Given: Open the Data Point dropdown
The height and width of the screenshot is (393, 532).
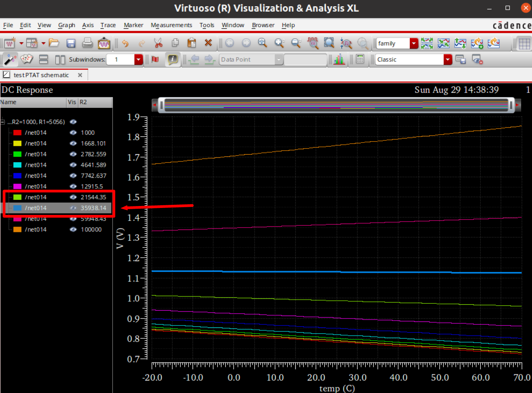Looking at the screenshot, I should click(x=279, y=59).
